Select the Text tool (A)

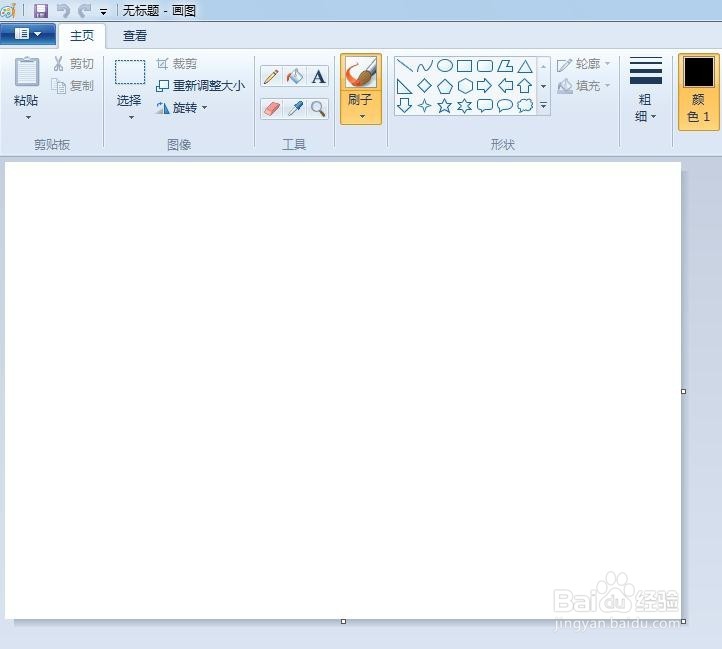318,76
